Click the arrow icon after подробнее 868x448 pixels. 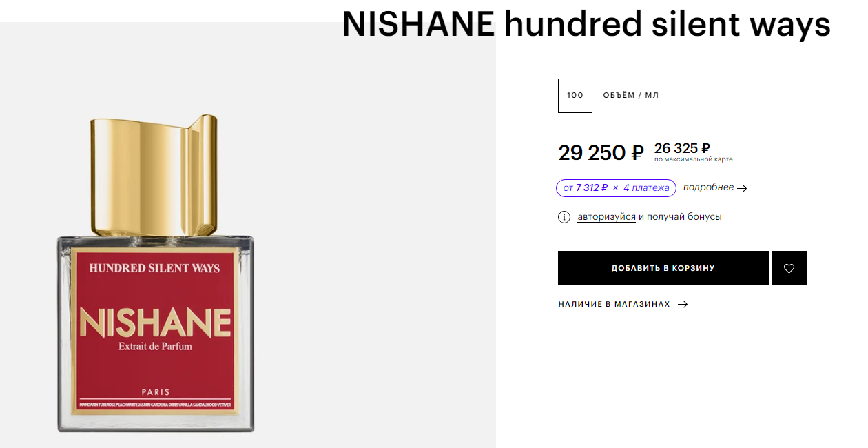(x=742, y=188)
